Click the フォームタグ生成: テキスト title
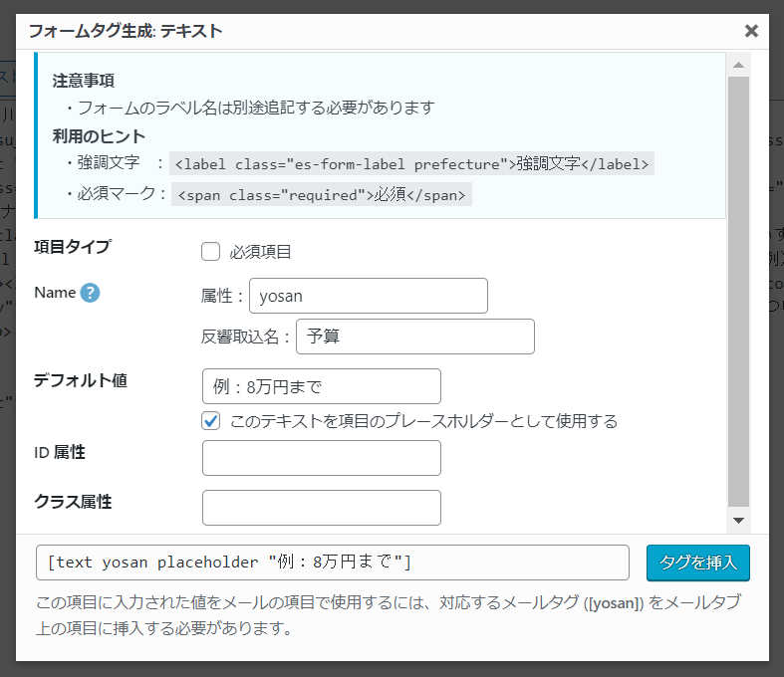The width and height of the screenshot is (784, 677). 126,31
